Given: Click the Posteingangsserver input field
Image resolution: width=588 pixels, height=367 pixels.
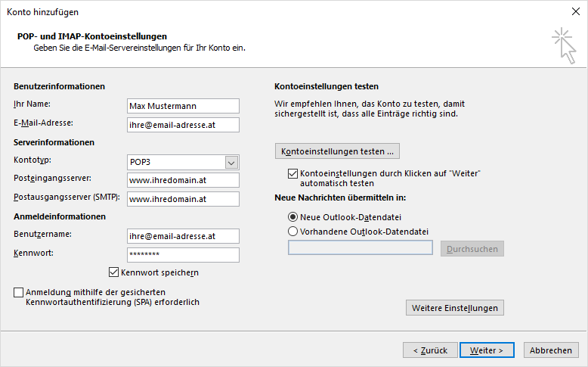Looking at the screenshot, I should click(183, 180).
